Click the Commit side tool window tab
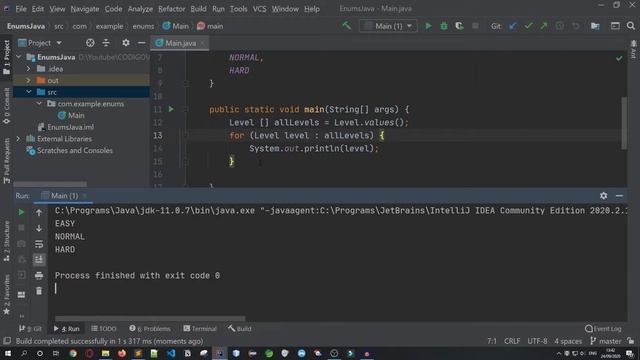 [x=7, y=106]
